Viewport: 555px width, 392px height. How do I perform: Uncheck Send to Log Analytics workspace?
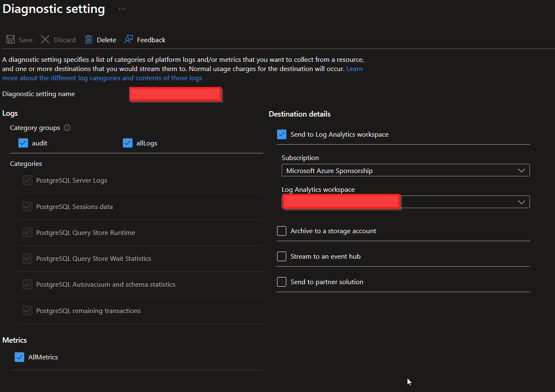[x=282, y=135]
